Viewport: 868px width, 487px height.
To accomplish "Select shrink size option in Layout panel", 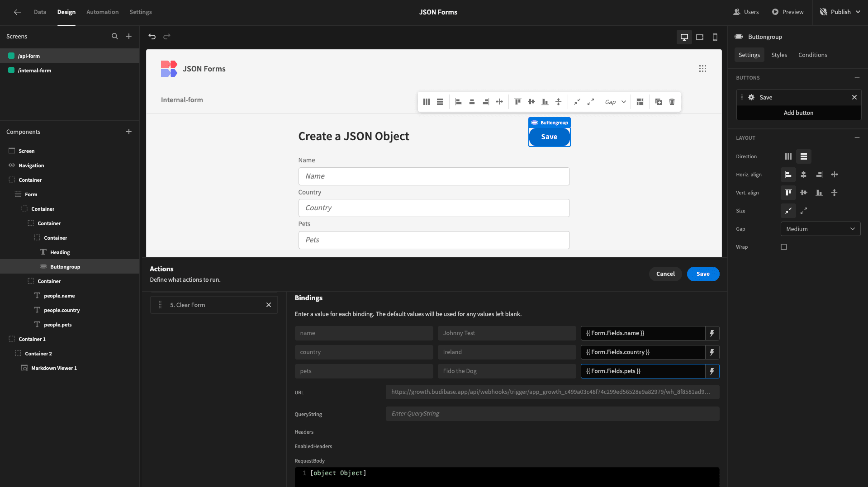I will click(788, 211).
